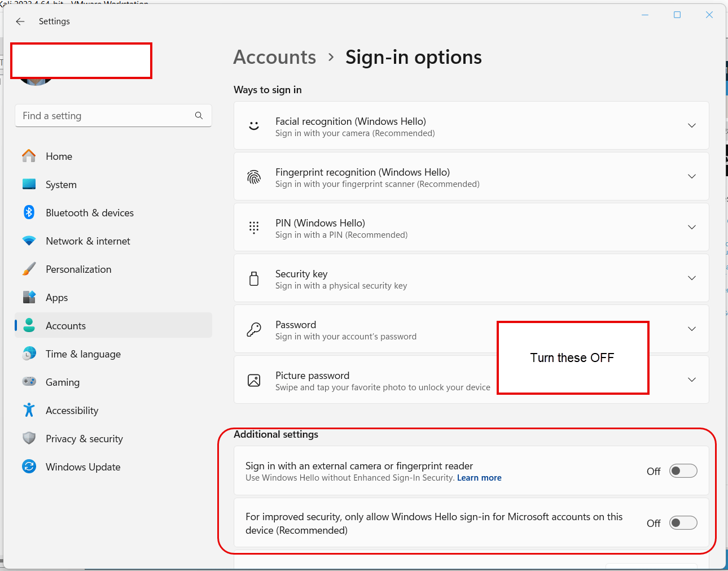Open Network & internet settings
The width and height of the screenshot is (728, 571).
pyautogui.click(x=113, y=241)
